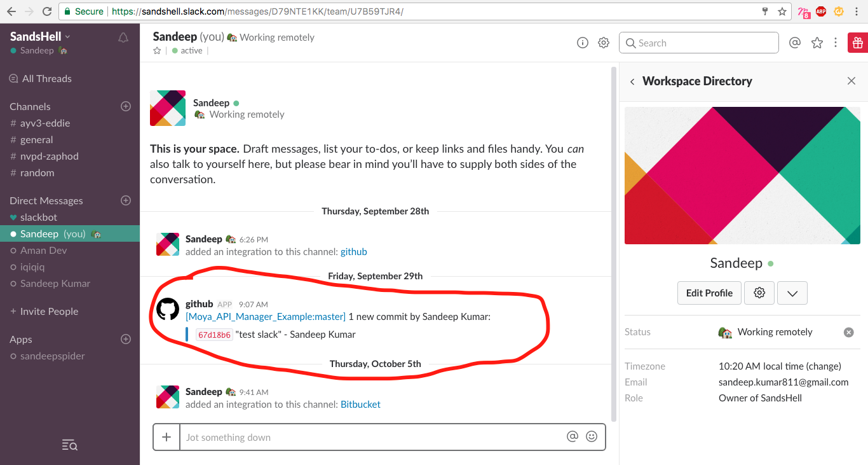The height and width of the screenshot is (465, 868).
Task: Click github app name in message
Action: coord(199,304)
